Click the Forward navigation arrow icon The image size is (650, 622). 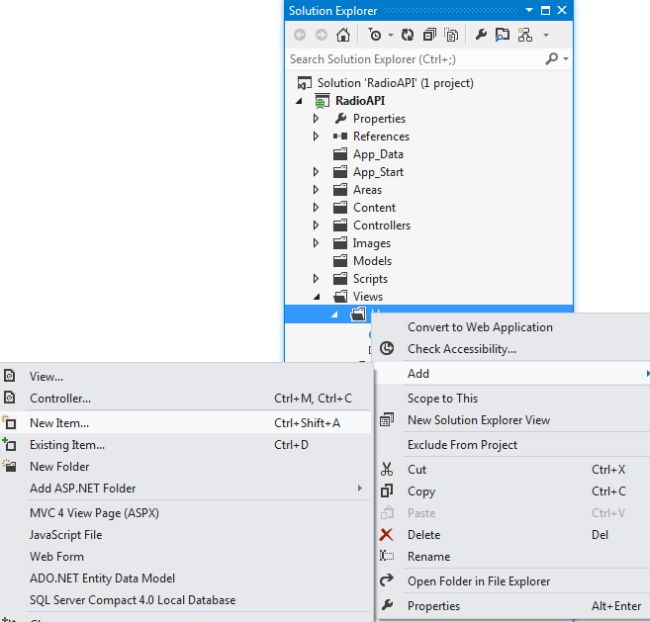point(321,35)
